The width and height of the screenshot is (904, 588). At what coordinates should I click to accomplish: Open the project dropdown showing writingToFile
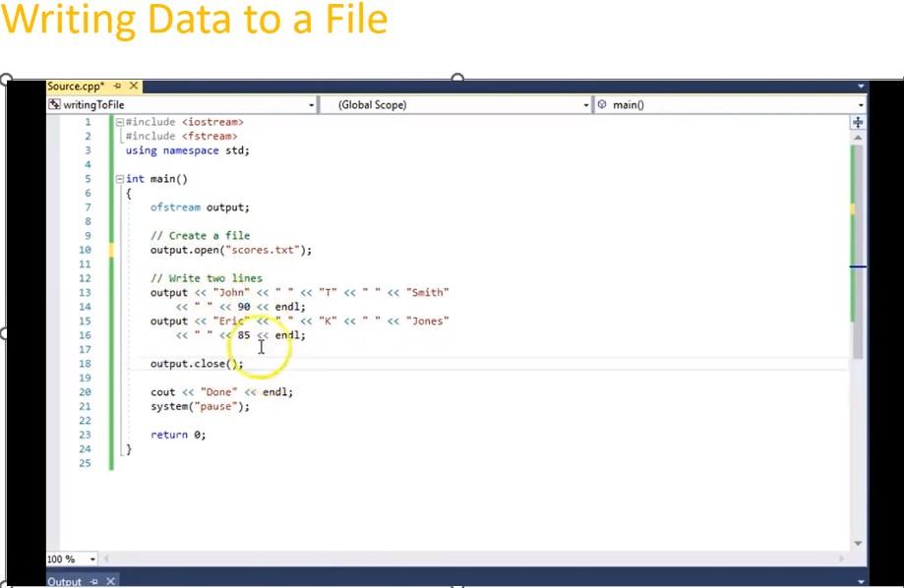point(312,104)
